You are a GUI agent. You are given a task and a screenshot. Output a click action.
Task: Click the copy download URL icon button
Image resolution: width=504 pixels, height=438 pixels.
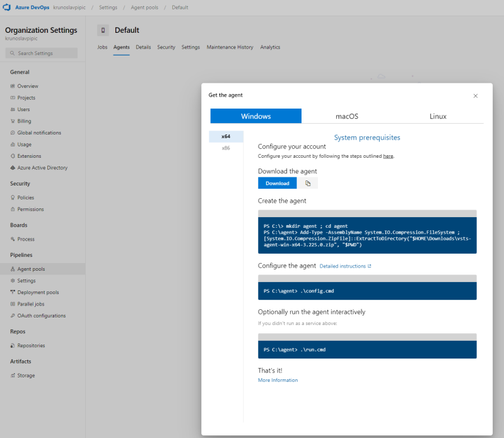pyautogui.click(x=308, y=183)
